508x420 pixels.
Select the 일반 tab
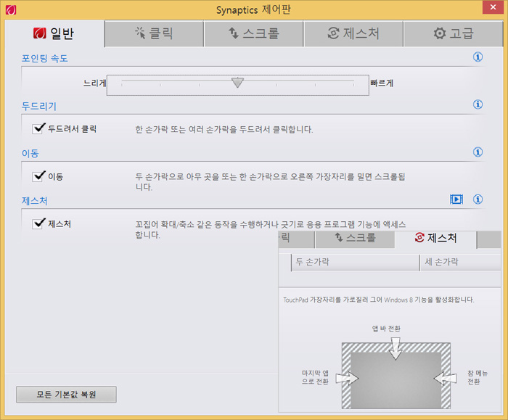tap(54, 33)
